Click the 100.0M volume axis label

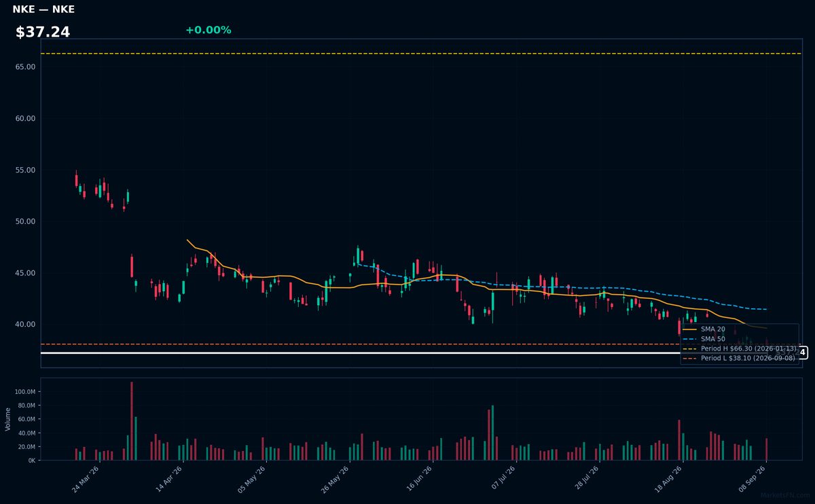(24, 392)
